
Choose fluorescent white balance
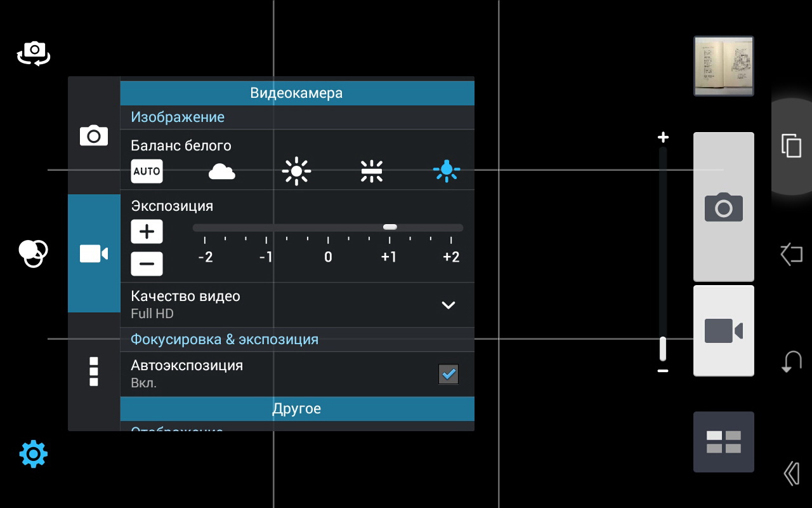pos(371,171)
